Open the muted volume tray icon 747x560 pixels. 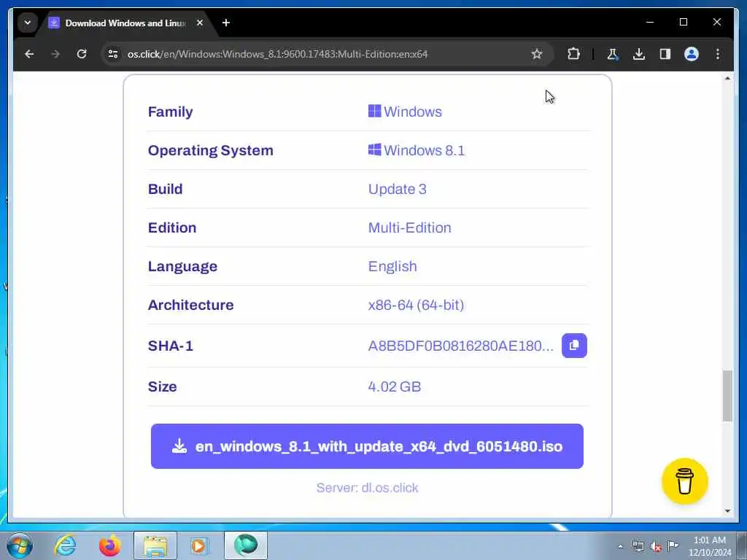click(x=656, y=546)
